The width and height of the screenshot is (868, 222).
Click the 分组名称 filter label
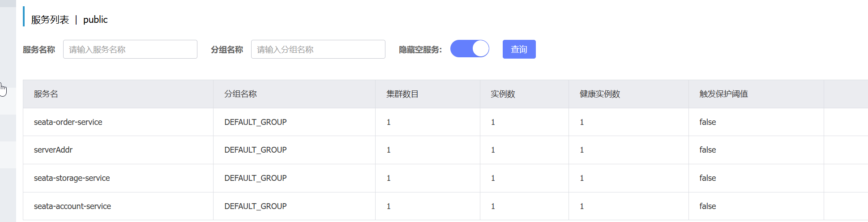pyautogui.click(x=227, y=50)
